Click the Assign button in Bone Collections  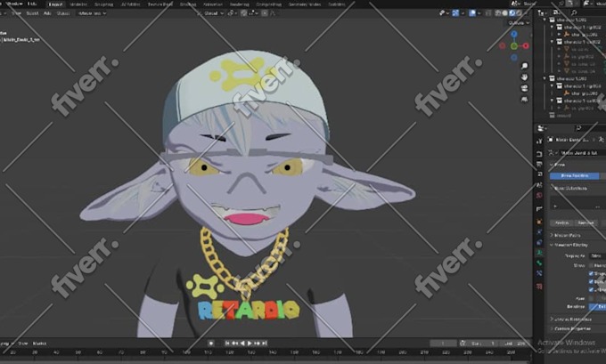click(561, 222)
